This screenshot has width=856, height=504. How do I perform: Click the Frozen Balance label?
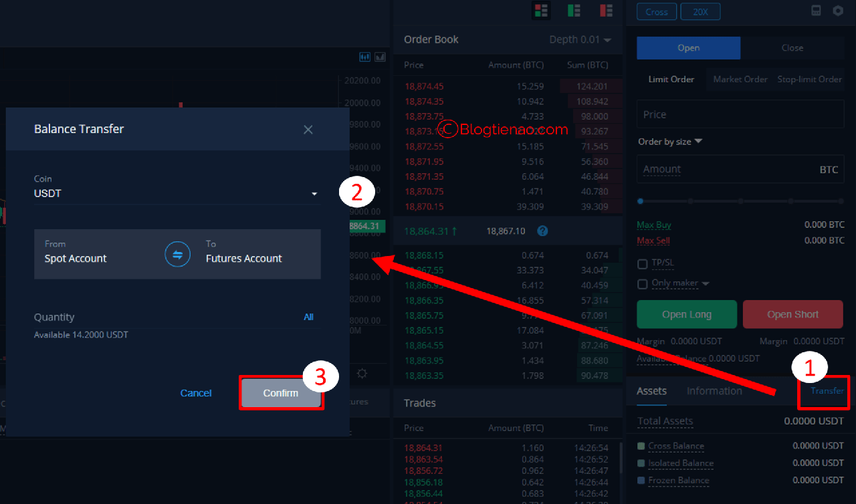[x=678, y=481]
